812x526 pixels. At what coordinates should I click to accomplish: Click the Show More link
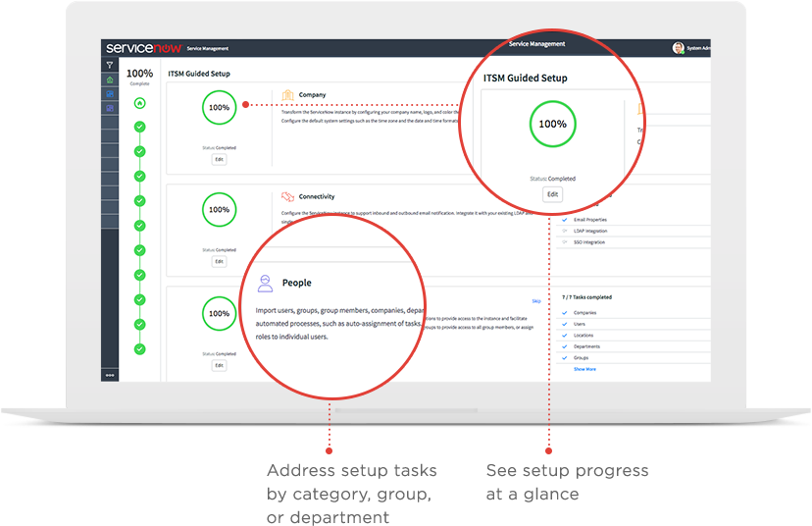coord(584,369)
